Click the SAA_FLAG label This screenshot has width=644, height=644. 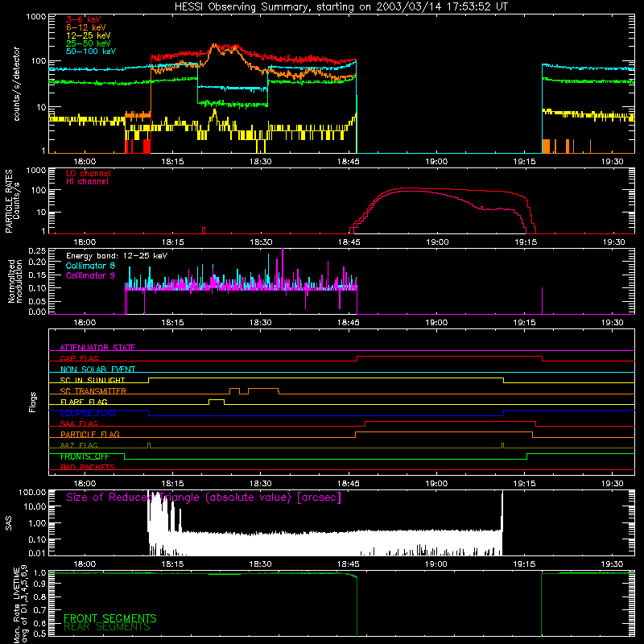(79, 423)
